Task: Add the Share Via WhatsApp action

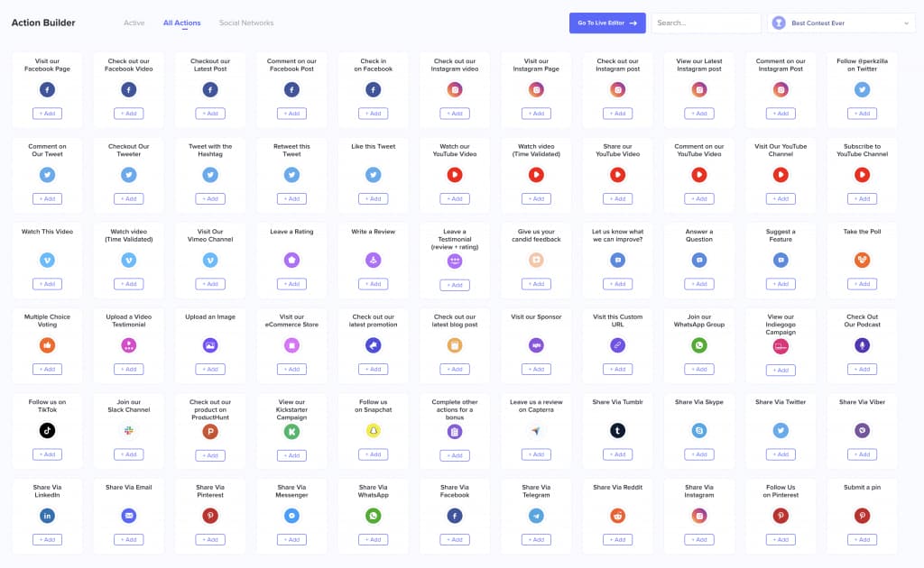Action: pos(373,540)
